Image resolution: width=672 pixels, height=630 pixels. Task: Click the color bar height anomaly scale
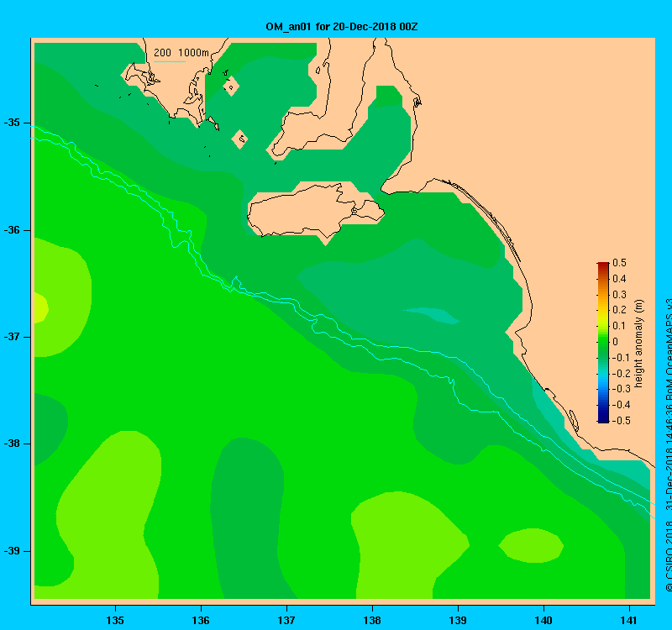click(603, 343)
